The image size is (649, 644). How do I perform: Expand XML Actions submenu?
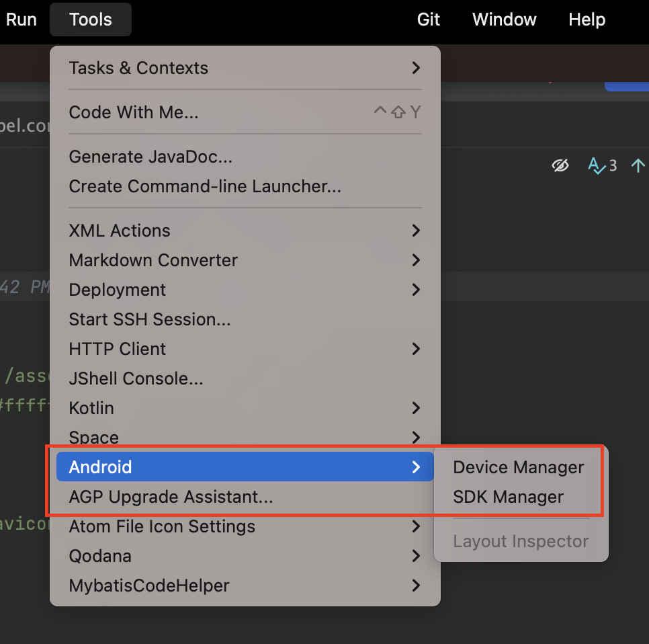point(245,231)
